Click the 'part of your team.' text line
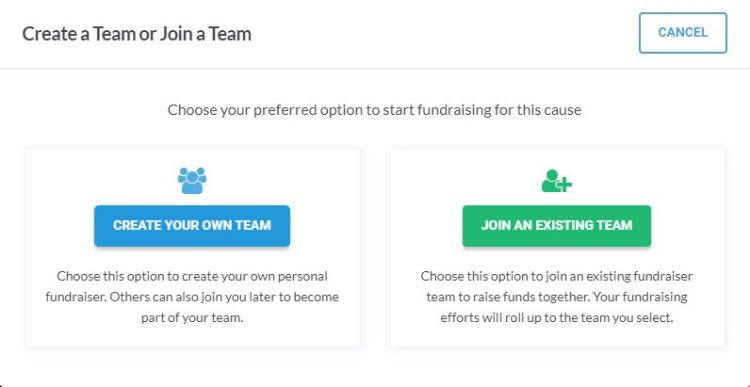This screenshot has height=387, width=750. pyautogui.click(x=192, y=318)
